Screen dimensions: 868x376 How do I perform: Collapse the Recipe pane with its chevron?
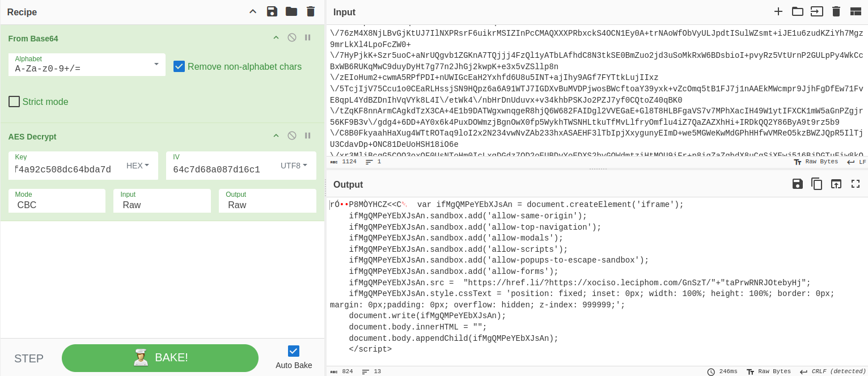click(253, 11)
